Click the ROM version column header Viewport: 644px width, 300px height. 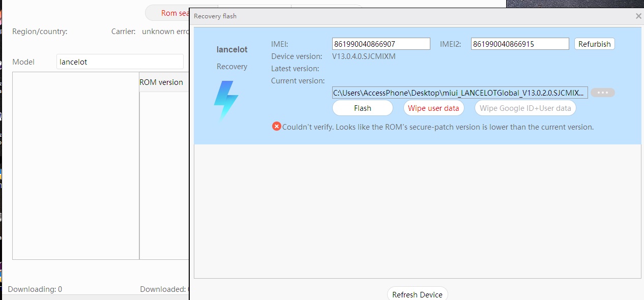[x=161, y=82]
